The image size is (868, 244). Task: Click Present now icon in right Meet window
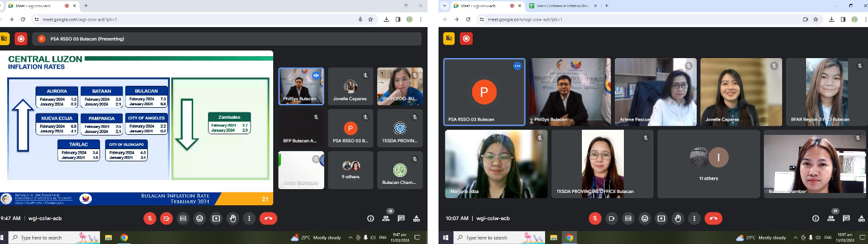662,218
